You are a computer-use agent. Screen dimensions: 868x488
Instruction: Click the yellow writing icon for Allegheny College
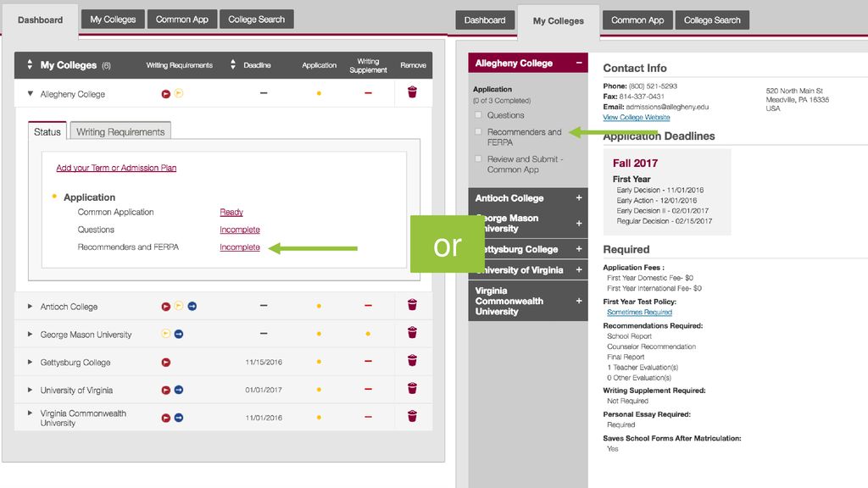pos(178,93)
